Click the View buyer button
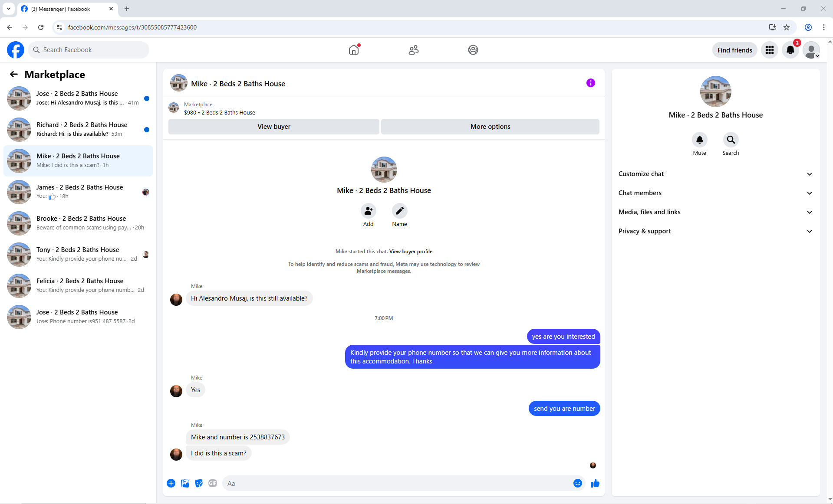 click(x=274, y=127)
